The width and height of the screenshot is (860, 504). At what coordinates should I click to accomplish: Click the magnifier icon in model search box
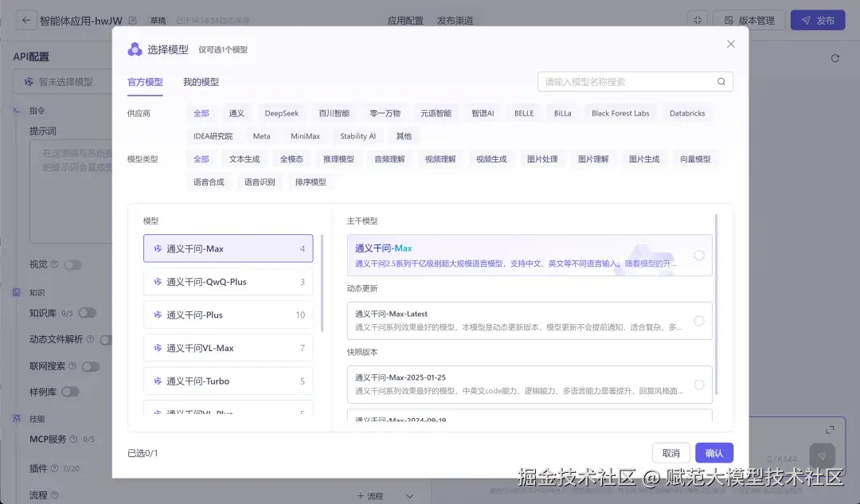[x=721, y=81]
